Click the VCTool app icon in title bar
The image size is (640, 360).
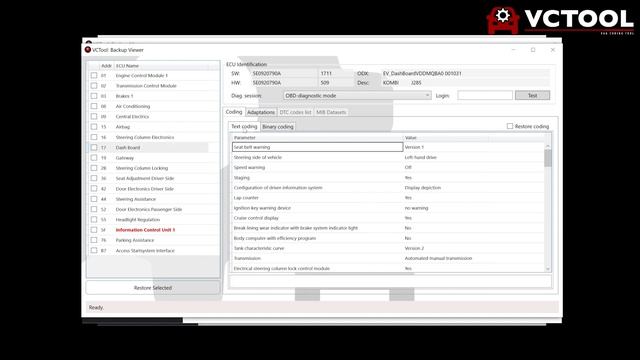tap(87, 50)
